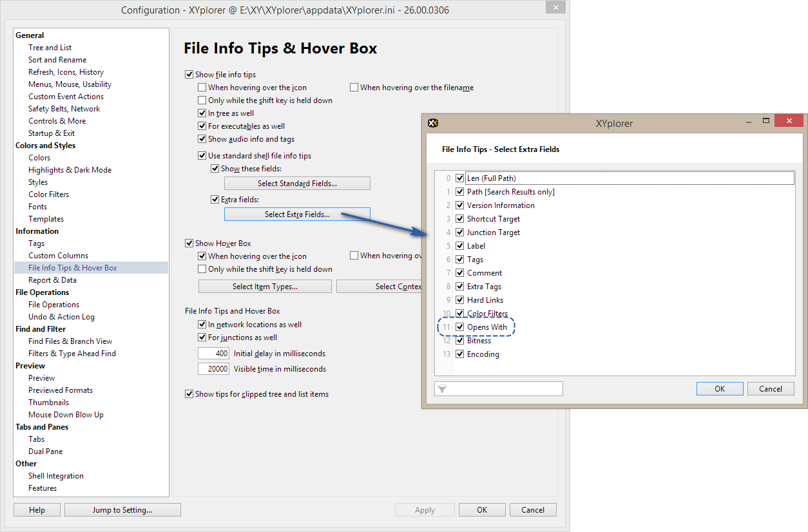Image resolution: width=808 pixels, height=532 pixels.
Task: Toggle Show these fields checkbox
Action: [x=215, y=169]
